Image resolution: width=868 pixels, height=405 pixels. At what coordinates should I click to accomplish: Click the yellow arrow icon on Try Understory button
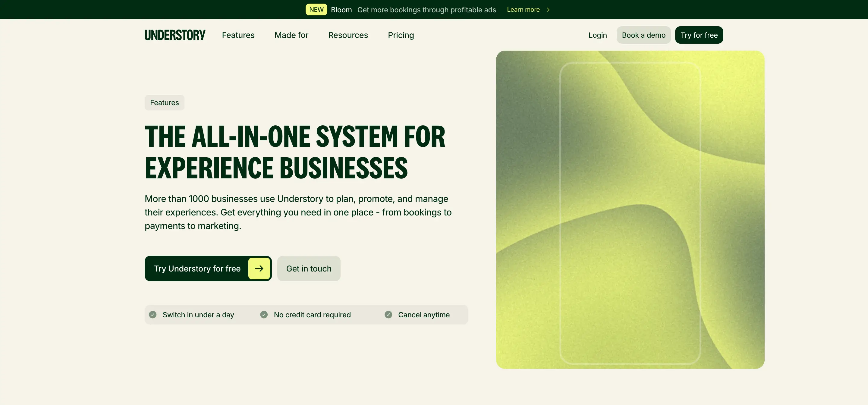click(259, 268)
